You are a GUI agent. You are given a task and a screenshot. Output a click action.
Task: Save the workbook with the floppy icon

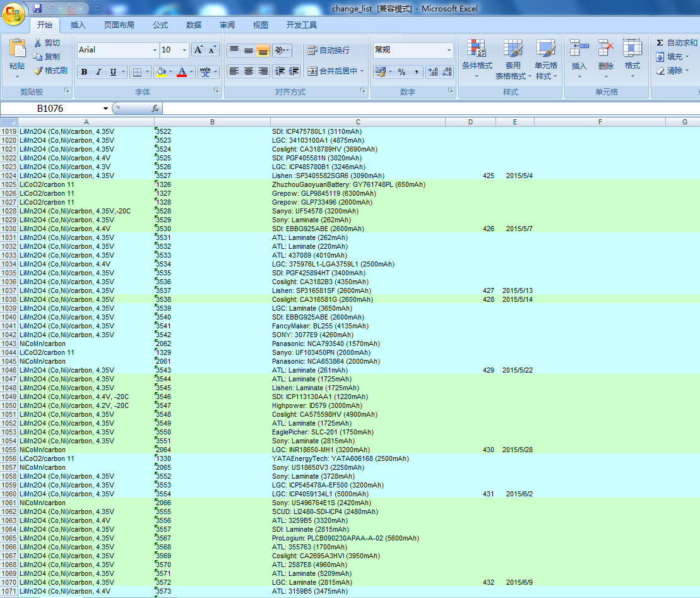[37, 8]
